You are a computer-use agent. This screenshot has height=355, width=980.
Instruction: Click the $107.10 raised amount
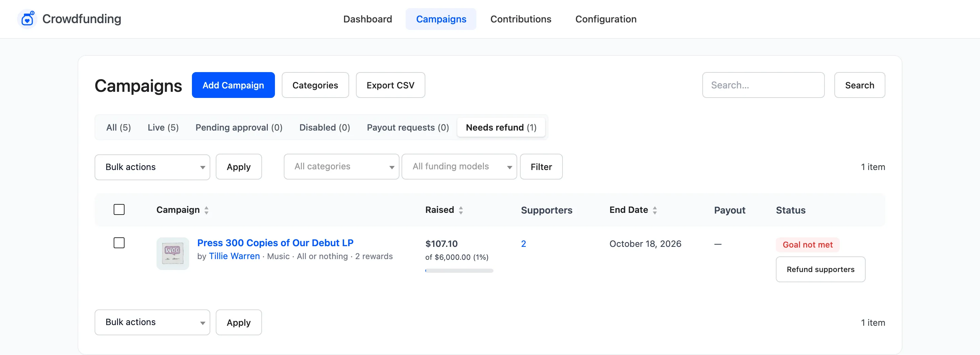coord(441,243)
